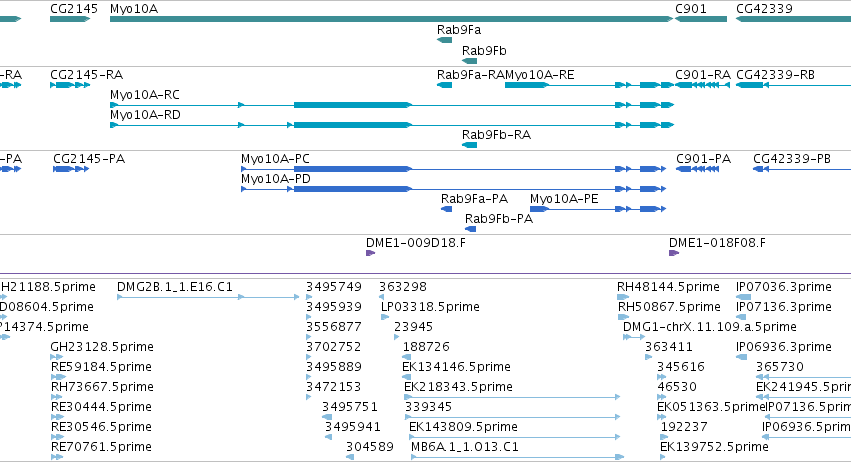Screen dimensions: 851x462
Task: Click the EK143809.5prime EST label
Action: click(463, 427)
